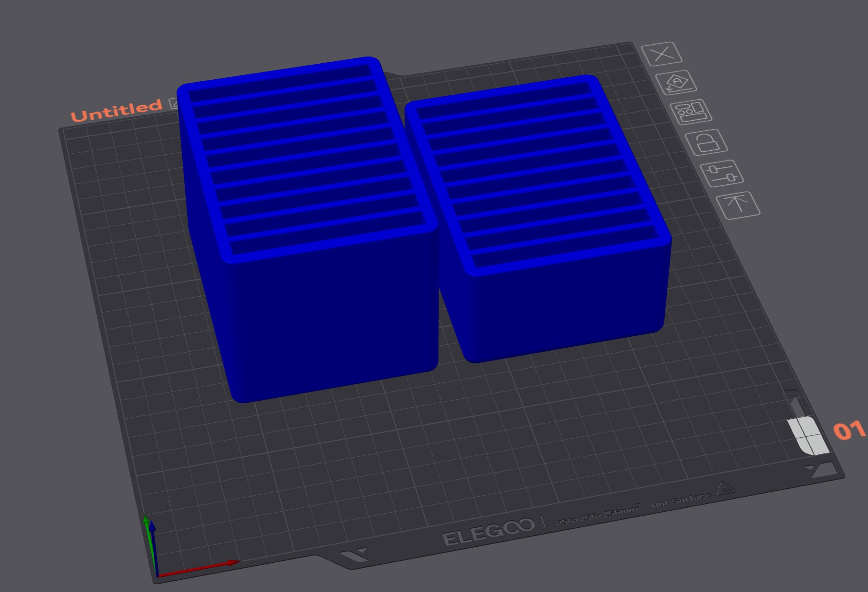Select the shorter blue slotted box on right
868x592 pixels.
click(540, 219)
